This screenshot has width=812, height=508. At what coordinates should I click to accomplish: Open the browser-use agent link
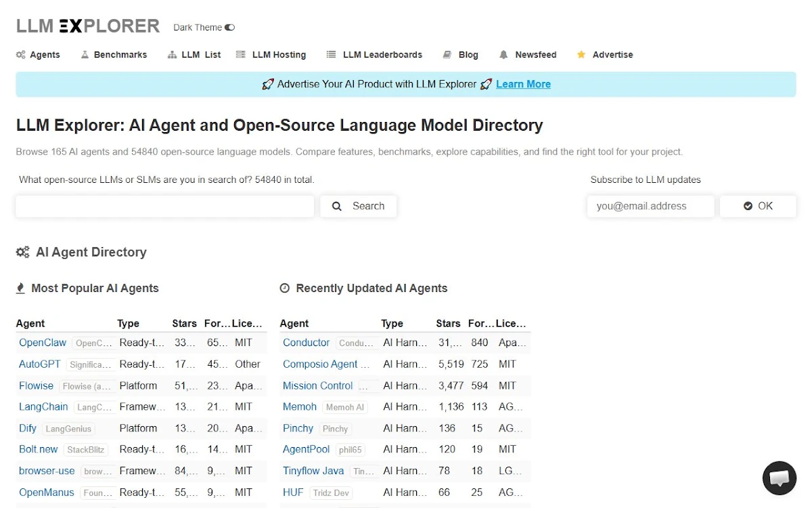[x=47, y=471]
